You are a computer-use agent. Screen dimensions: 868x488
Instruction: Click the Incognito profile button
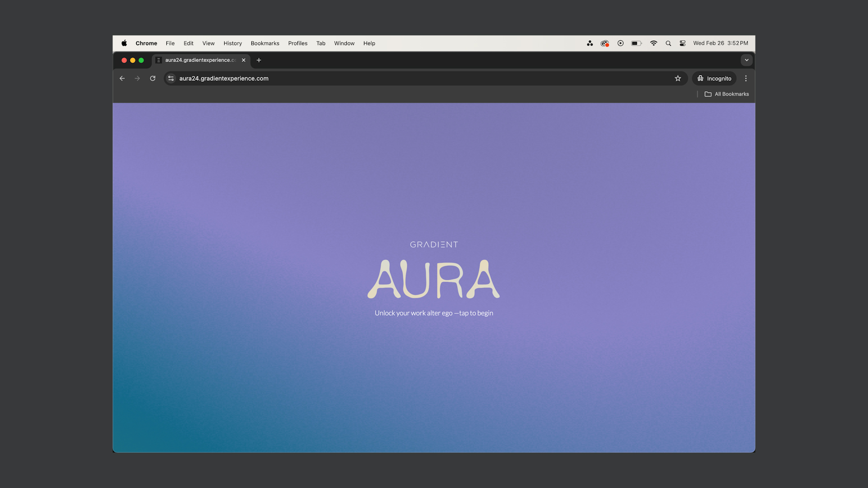[714, 79]
